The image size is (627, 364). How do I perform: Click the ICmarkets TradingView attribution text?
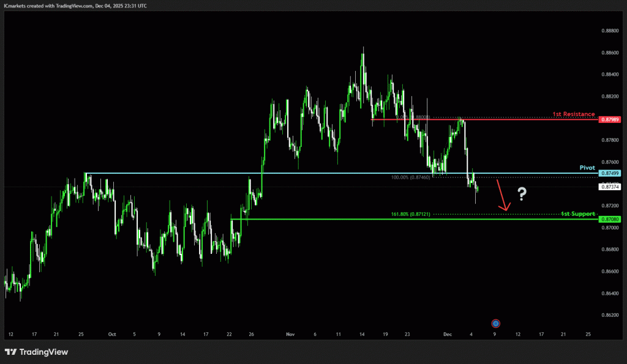click(73, 5)
